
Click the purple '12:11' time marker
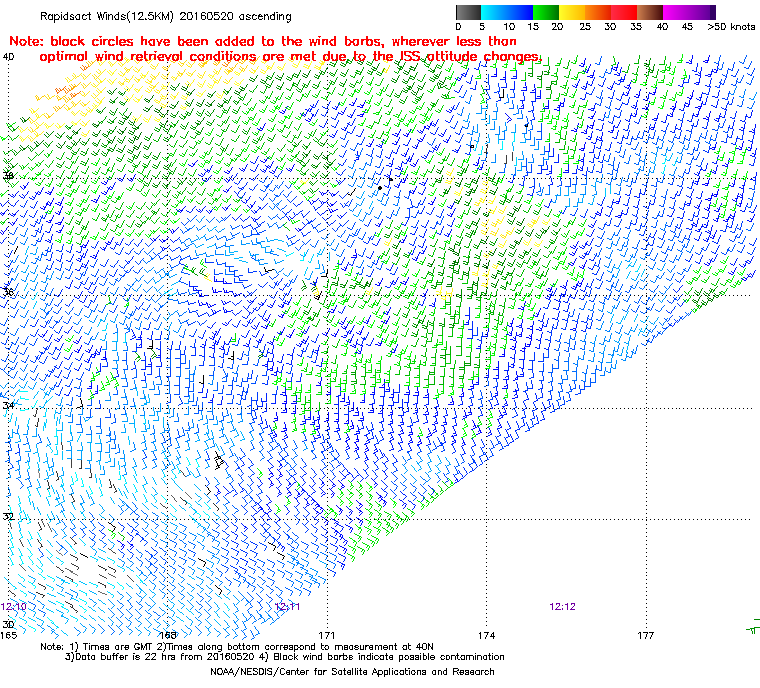click(x=287, y=607)
